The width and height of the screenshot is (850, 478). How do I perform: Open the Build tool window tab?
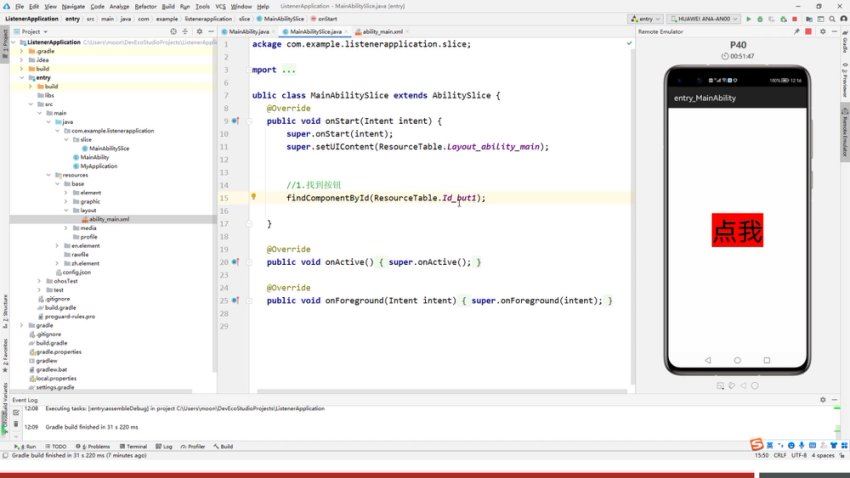tap(223, 447)
